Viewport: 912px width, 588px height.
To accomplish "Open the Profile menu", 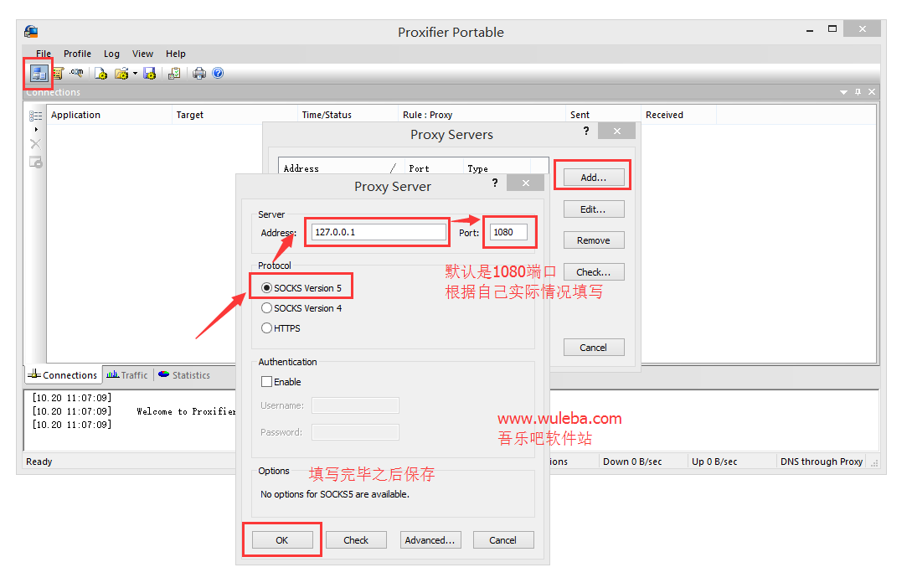I will click(77, 54).
